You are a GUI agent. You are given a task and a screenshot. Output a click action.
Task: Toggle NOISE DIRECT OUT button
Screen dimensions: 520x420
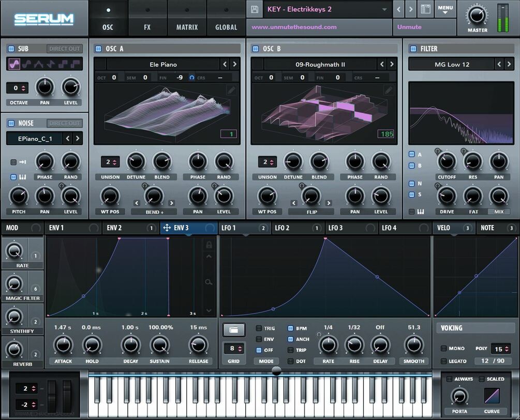[65, 123]
